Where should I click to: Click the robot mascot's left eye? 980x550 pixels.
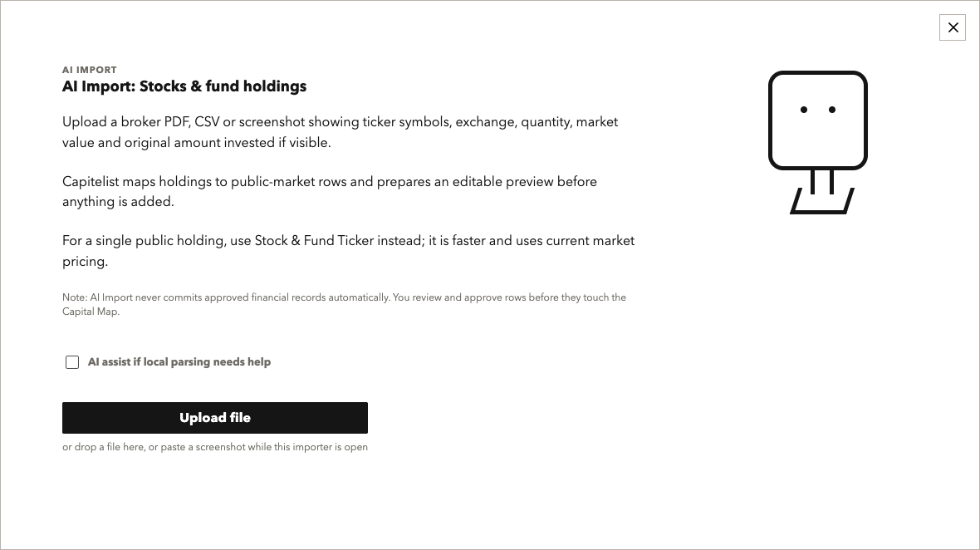point(804,110)
